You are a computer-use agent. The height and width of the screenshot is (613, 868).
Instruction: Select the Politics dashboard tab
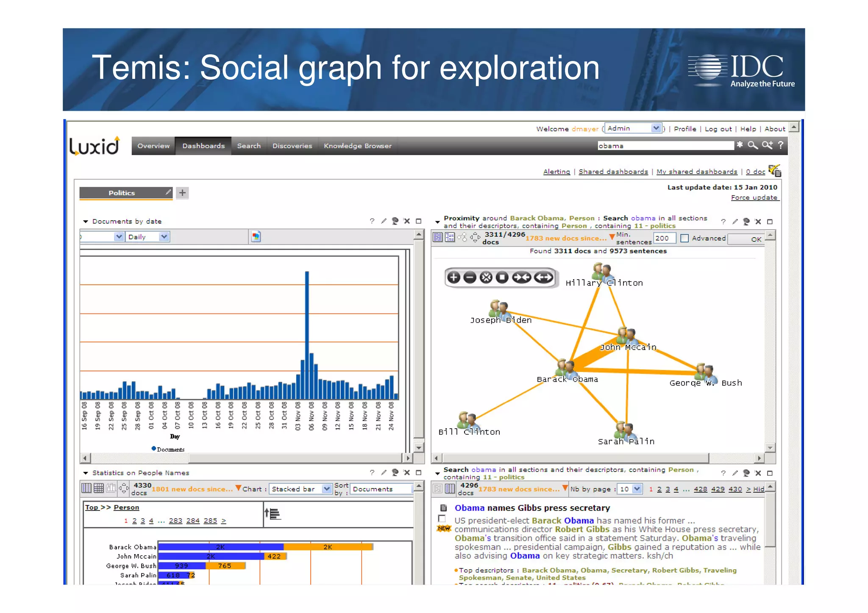(x=126, y=193)
